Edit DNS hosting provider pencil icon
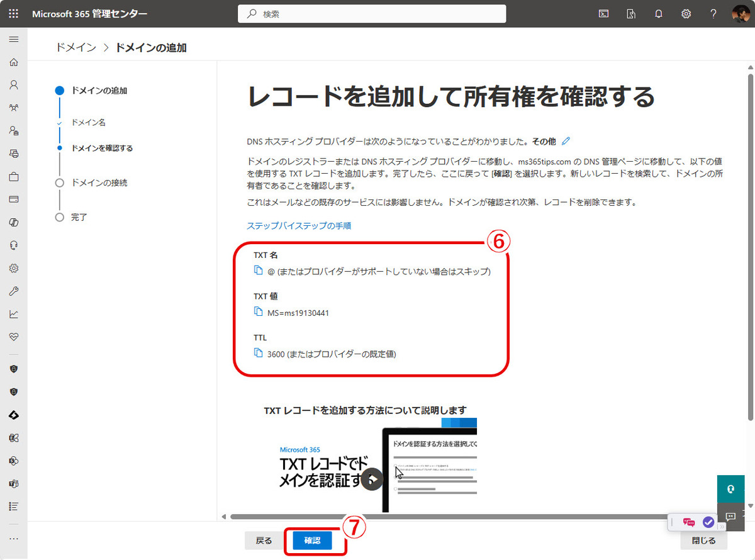 tap(566, 141)
